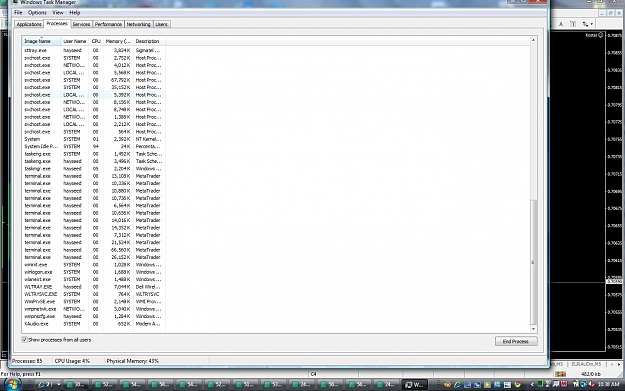Switch to the Applications tab
Image resolution: width=625 pixels, height=391 pixels.
coord(29,24)
